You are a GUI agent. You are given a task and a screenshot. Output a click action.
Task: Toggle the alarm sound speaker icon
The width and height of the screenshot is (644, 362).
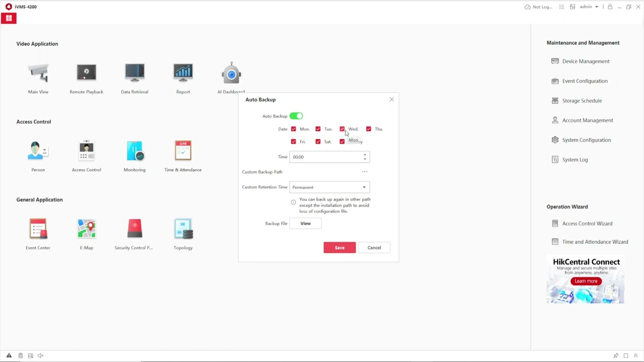coord(41,355)
